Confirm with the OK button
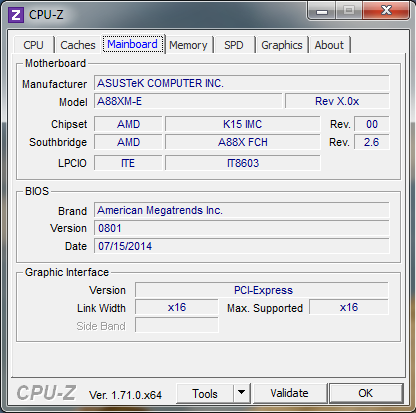416x413 pixels. (x=366, y=393)
